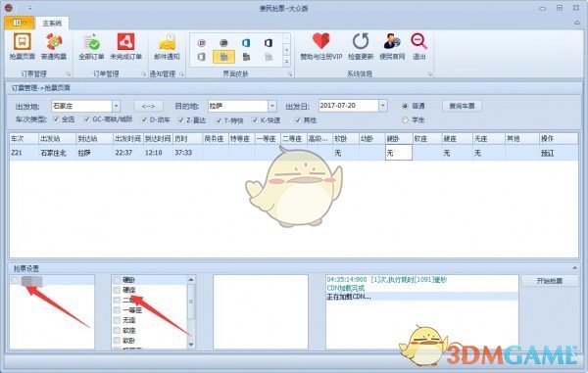Toggle the D-动车 checkbox
This screenshot has height=373, width=588.
(x=144, y=119)
